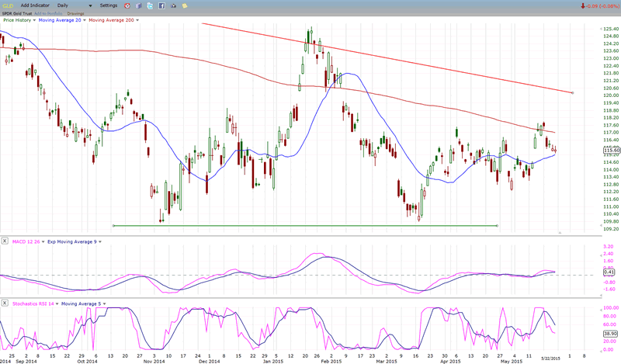The height and width of the screenshot is (364, 621).
Task: Click the purple books icon in toolbar
Action: [x=139, y=6]
